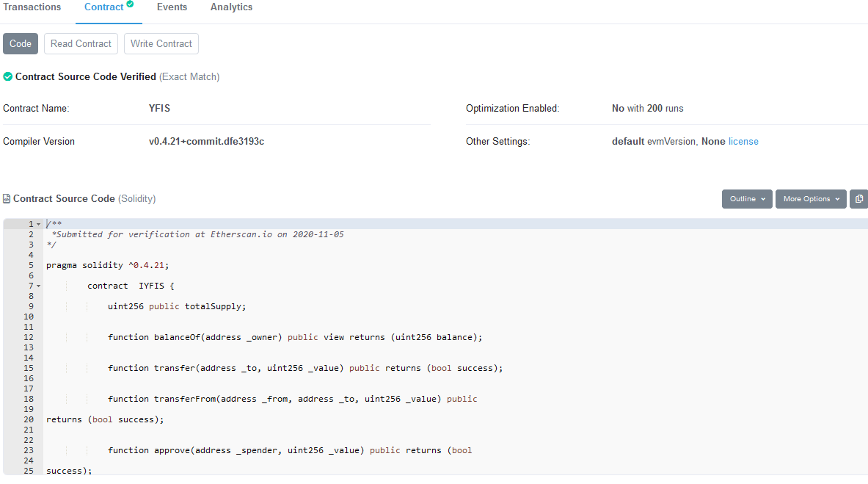868x484 pixels.
Task: Click the green check beside Source Code Verified
Action: 7,76
